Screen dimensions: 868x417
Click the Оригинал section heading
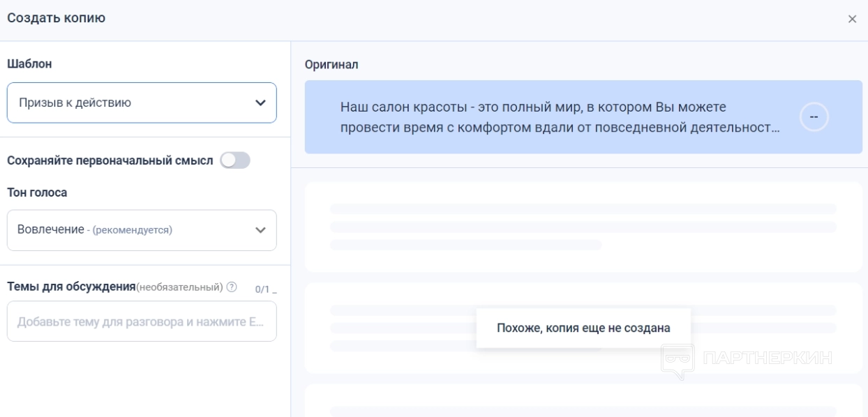tap(331, 64)
